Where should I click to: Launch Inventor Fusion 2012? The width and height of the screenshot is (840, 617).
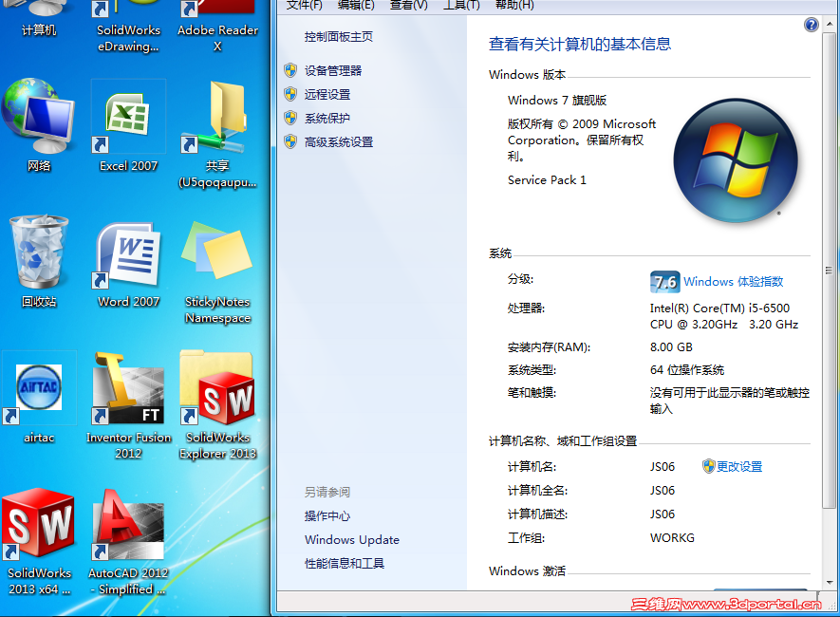[128, 405]
